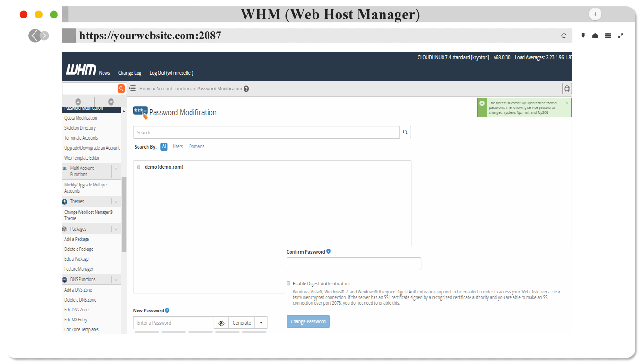Filter Search By All
This screenshot has width=644, height=364.
tap(164, 147)
